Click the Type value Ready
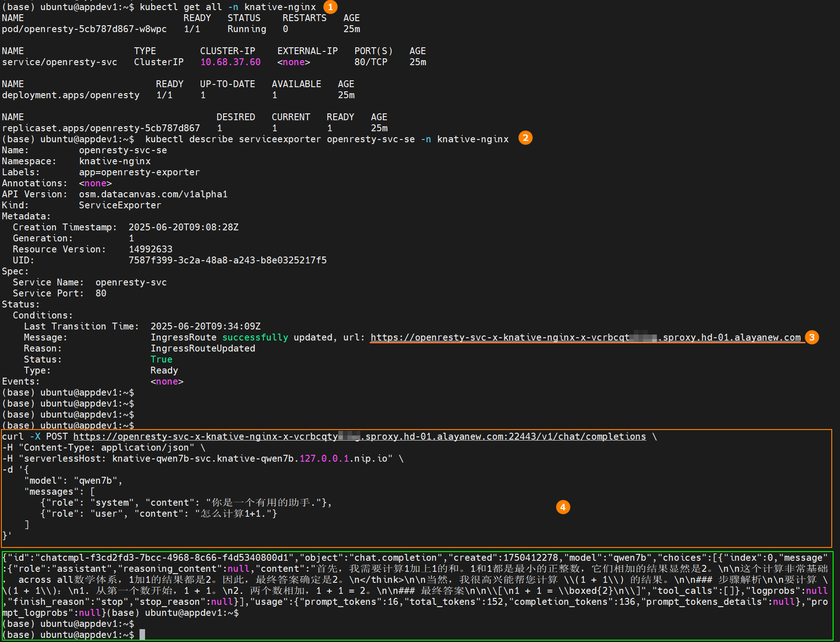This screenshot has width=840, height=642. pos(164,370)
